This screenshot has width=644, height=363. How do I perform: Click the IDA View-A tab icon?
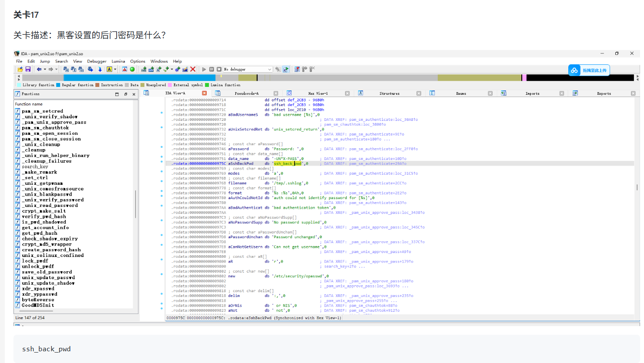(147, 93)
